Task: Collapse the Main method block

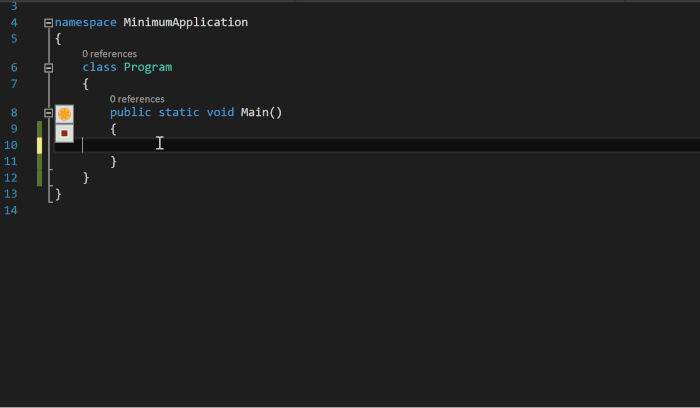Action: 48,113
